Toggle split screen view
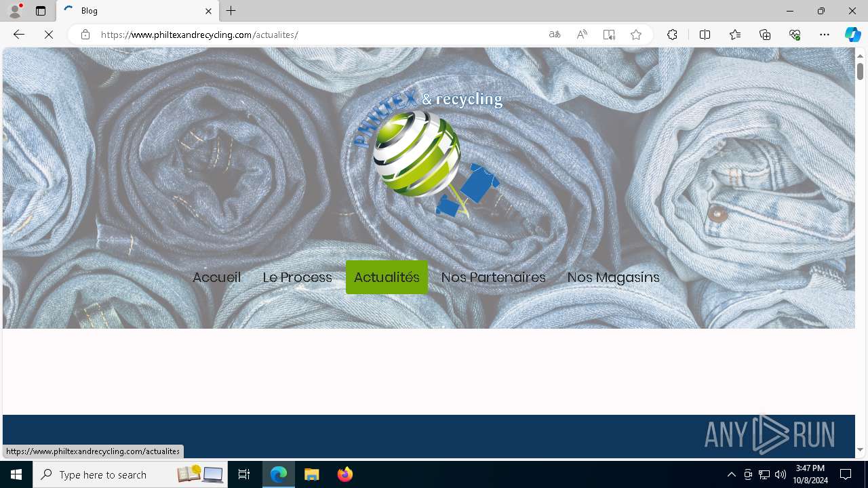 705,35
